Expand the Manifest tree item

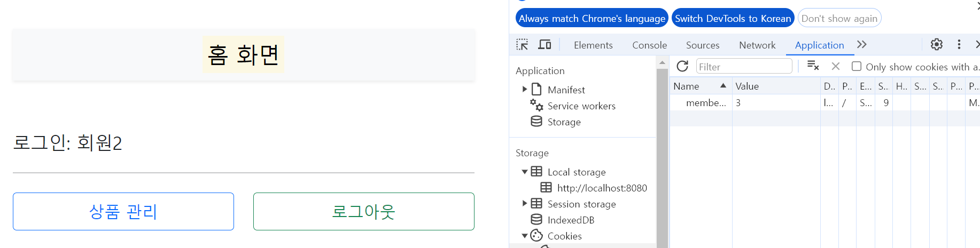pyautogui.click(x=525, y=90)
